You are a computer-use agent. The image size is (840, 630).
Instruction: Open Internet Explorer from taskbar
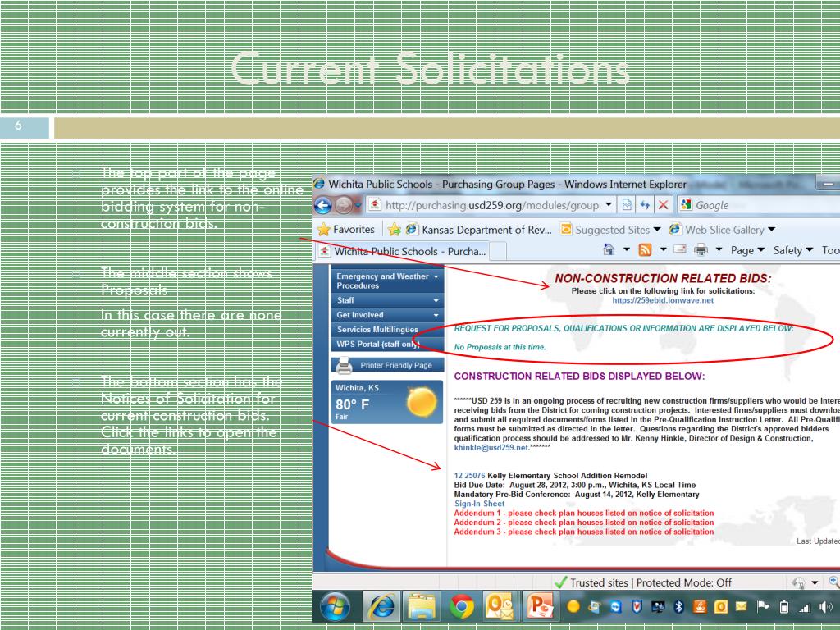coord(381,606)
